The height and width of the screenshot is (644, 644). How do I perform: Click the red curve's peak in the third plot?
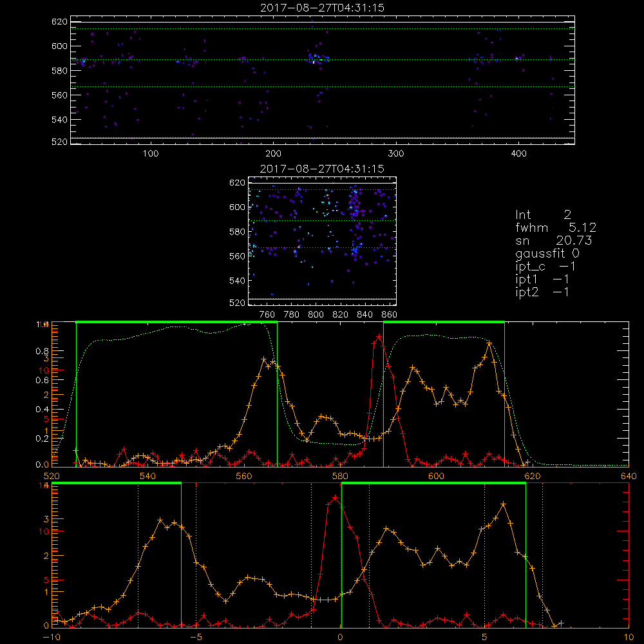(x=379, y=337)
